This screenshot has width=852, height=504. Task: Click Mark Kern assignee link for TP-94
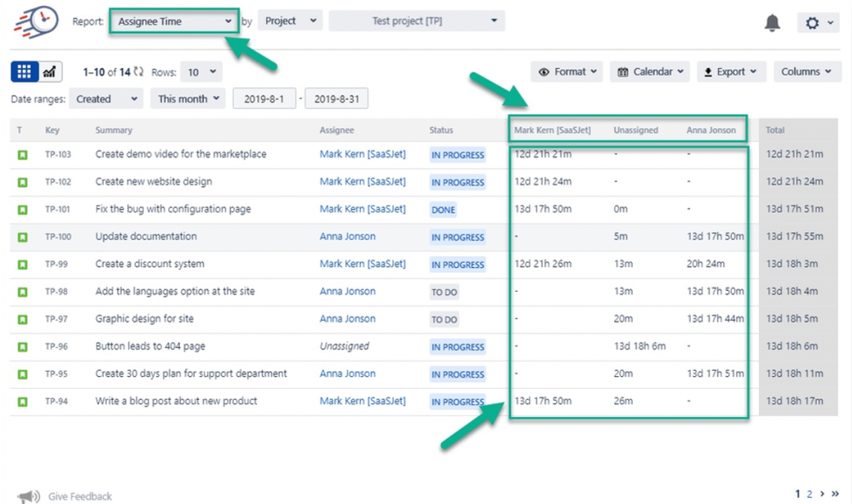pyautogui.click(x=362, y=401)
